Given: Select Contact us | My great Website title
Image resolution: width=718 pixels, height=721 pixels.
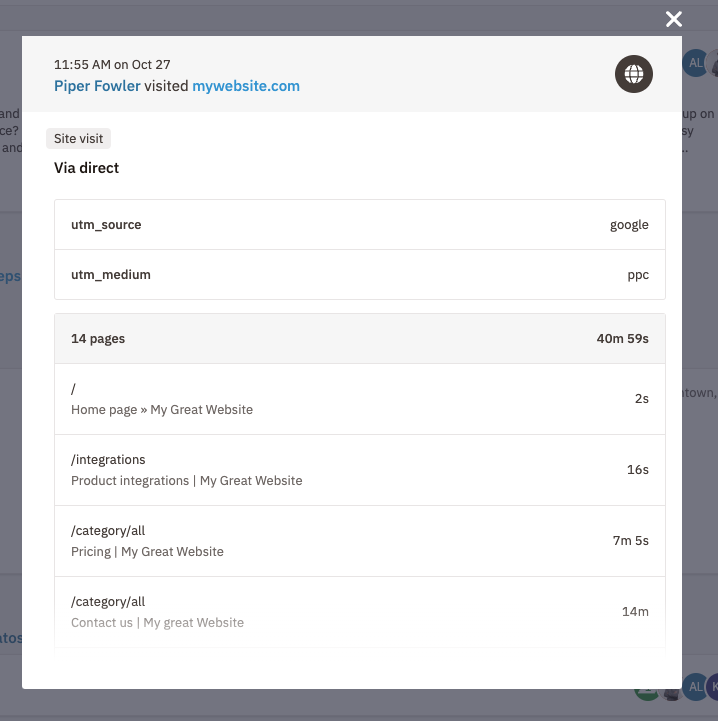Looking at the screenshot, I should 157,623.
